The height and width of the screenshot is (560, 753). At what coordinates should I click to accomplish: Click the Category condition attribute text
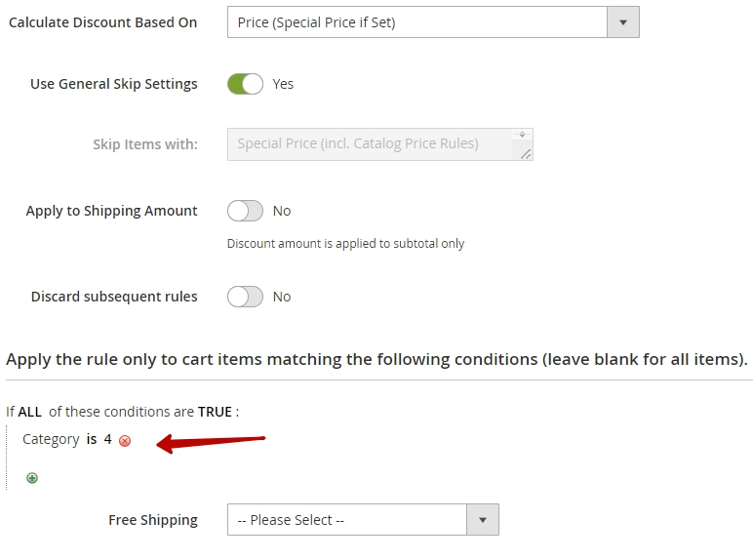(51, 439)
